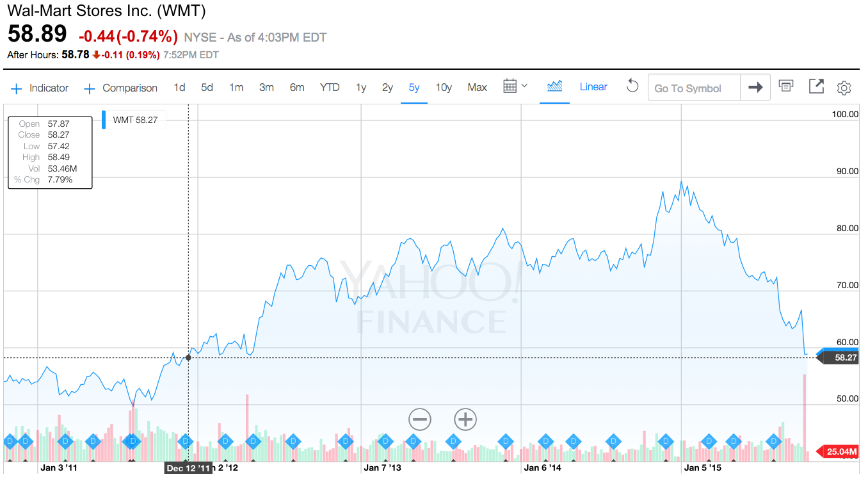
Task: Choose the 6m range button
Action: pos(297,88)
